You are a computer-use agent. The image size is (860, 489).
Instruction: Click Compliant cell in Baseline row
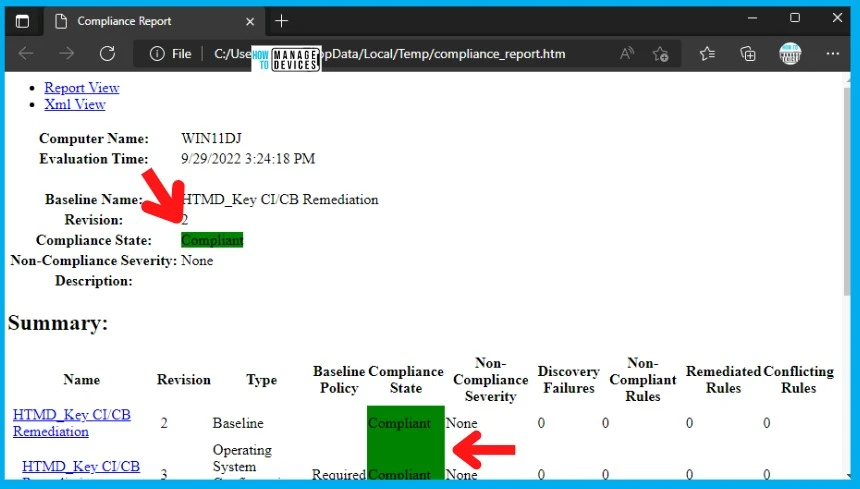tap(405, 423)
